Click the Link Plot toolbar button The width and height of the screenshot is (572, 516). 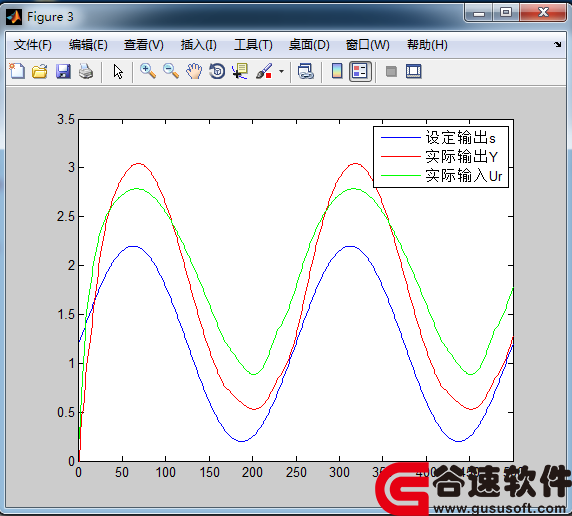click(305, 71)
